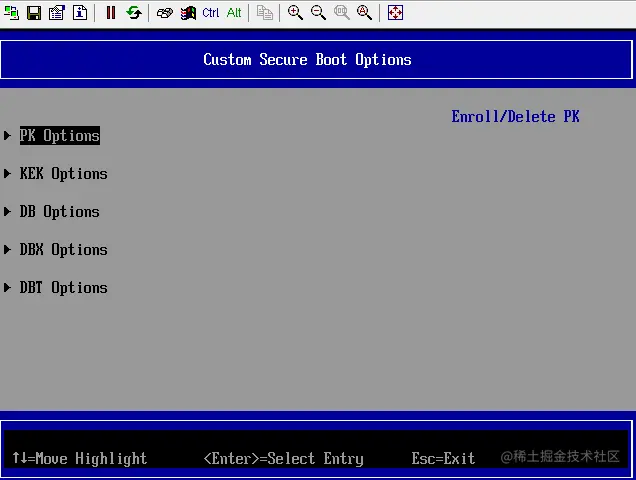Open DBX Options
The image size is (636, 480).
click(x=64, y=250)
